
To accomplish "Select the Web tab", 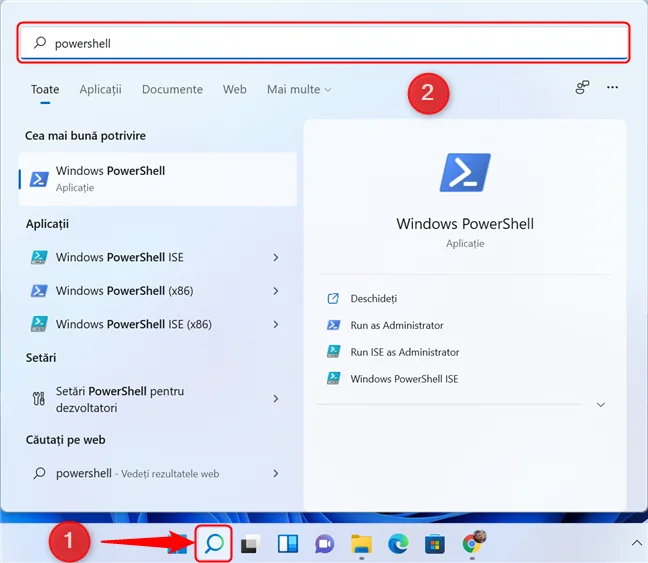I will [235, 90].
